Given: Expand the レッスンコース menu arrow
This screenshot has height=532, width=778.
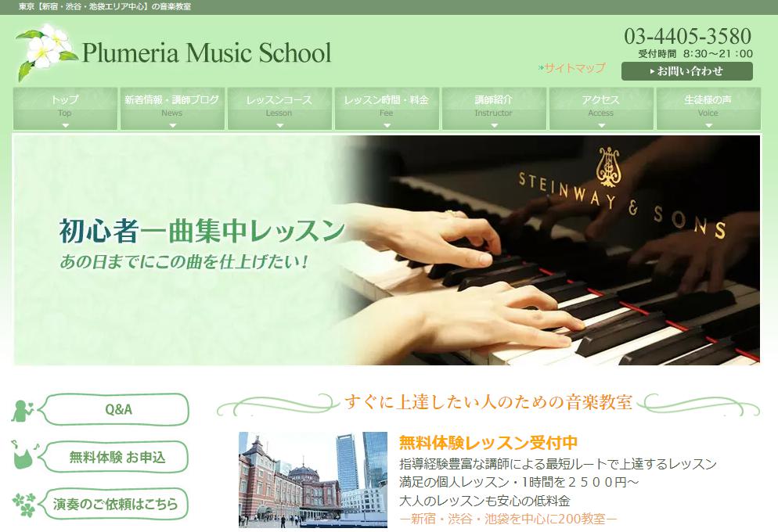Looking at the screenshot, I should coord(279,124).
